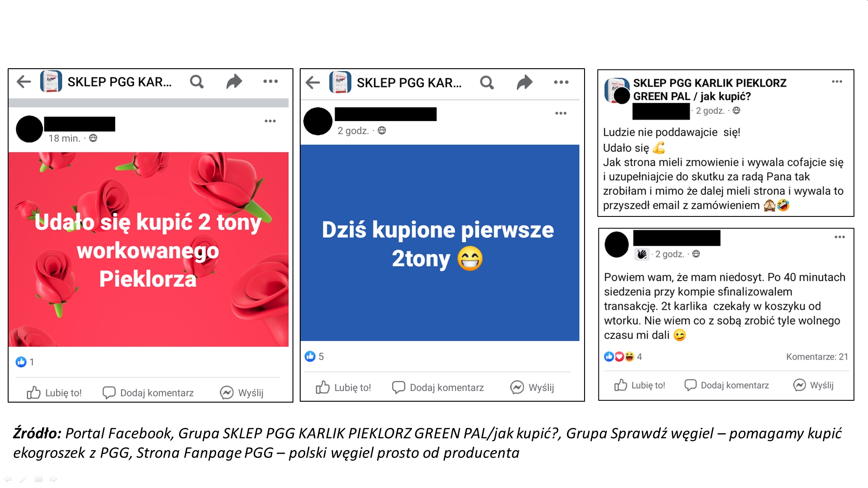The width and height of the screenshot is (868, 488).
Task: Open the options menu of the blue post
Action: [561, 113]
